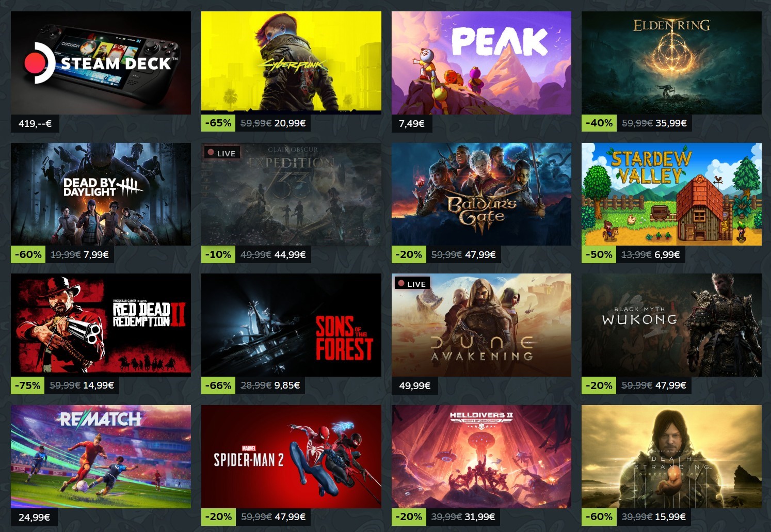Select the Stardew Valley game tile
Image resolution: width=771 pixels, height=532 pixels.
point(671,194)
